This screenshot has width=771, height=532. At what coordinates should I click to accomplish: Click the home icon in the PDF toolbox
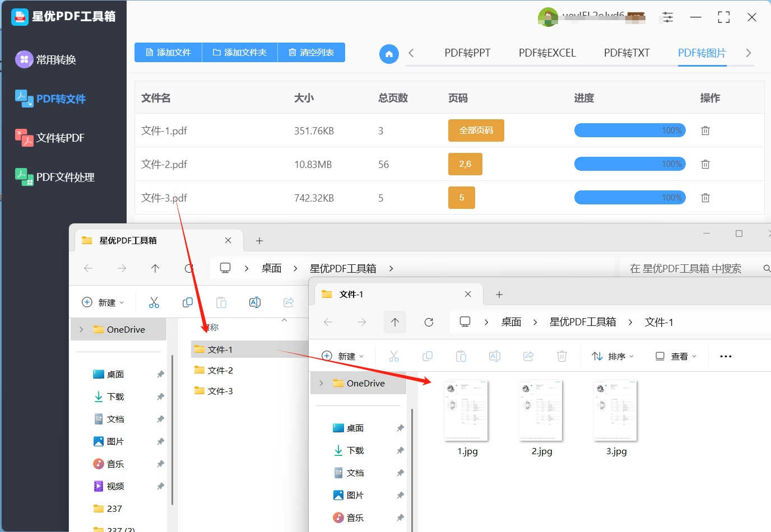click(x=389, y=54)
